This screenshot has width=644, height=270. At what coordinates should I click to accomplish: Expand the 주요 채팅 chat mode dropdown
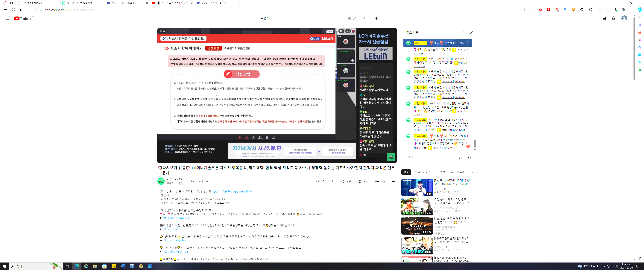414,33
